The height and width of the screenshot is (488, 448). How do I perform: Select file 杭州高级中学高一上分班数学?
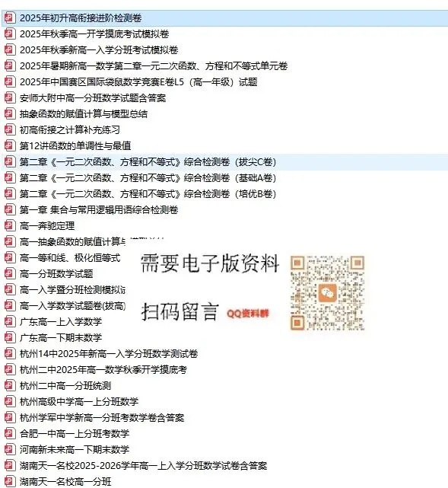click(79, 401)
